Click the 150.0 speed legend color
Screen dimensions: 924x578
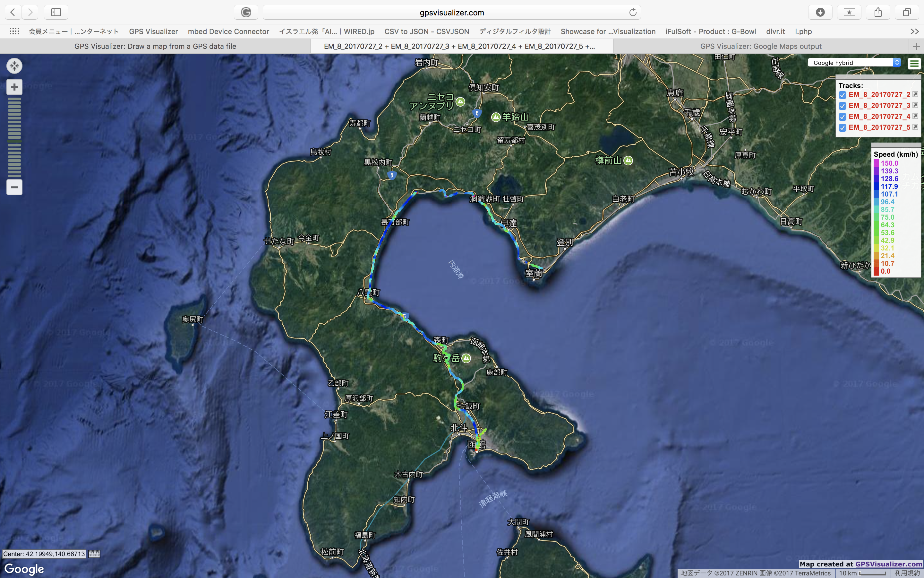[x=876, y=163]
